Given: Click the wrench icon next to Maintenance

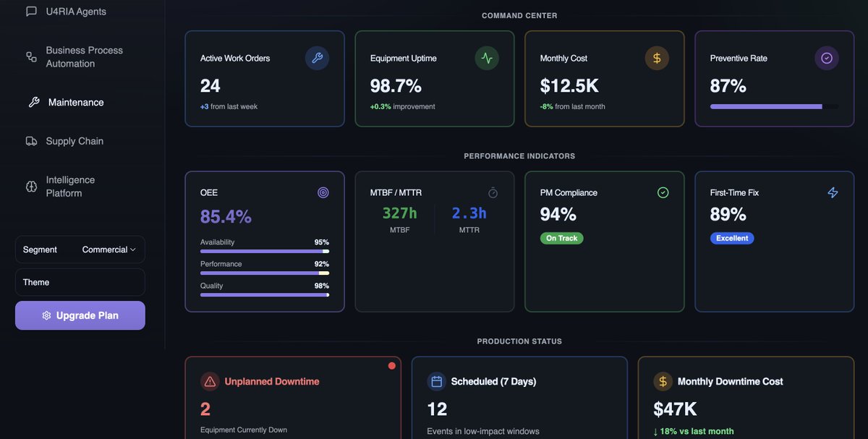Looking at the screenshot, I should pos(34,102).
